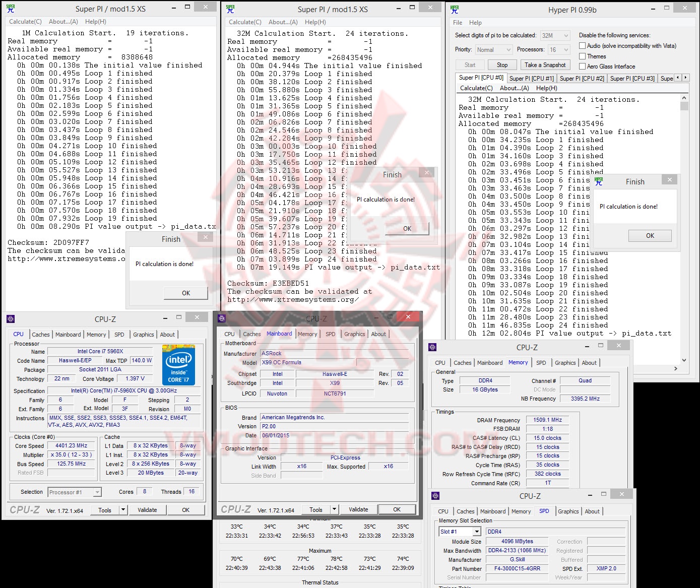Viewport: 700px width, 588px height.
Task: Enable the Audio service checkbox in Hyper PI
Action: tap(582, 46)
